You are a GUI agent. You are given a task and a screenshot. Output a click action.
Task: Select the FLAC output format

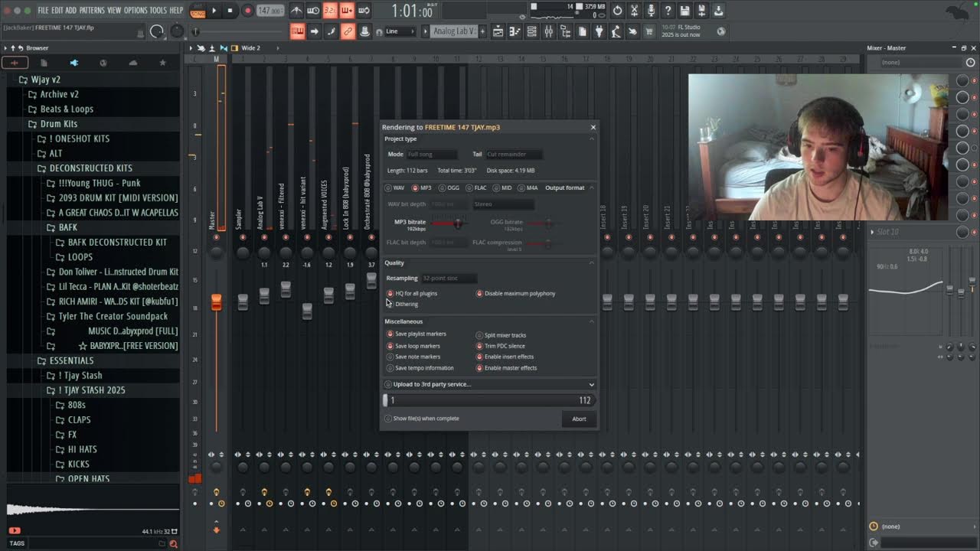(477, 187)
